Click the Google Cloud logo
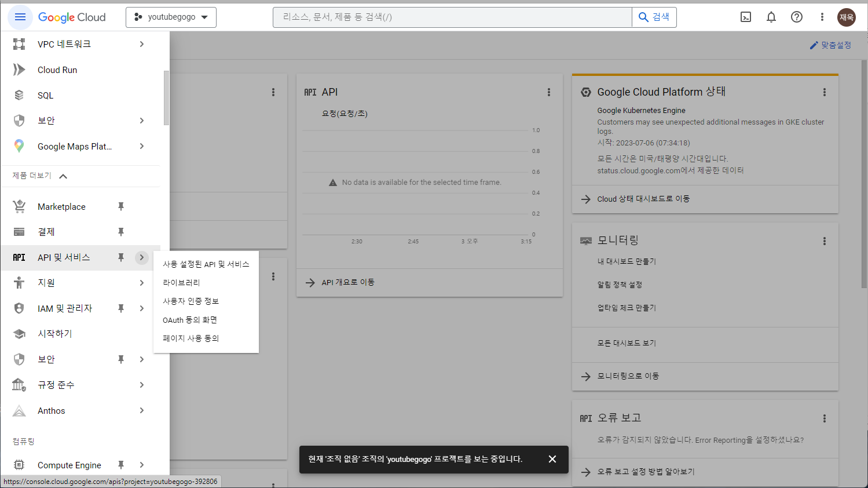Image resolution: width=868 pixels, height=488 pixels. (72, 17)
